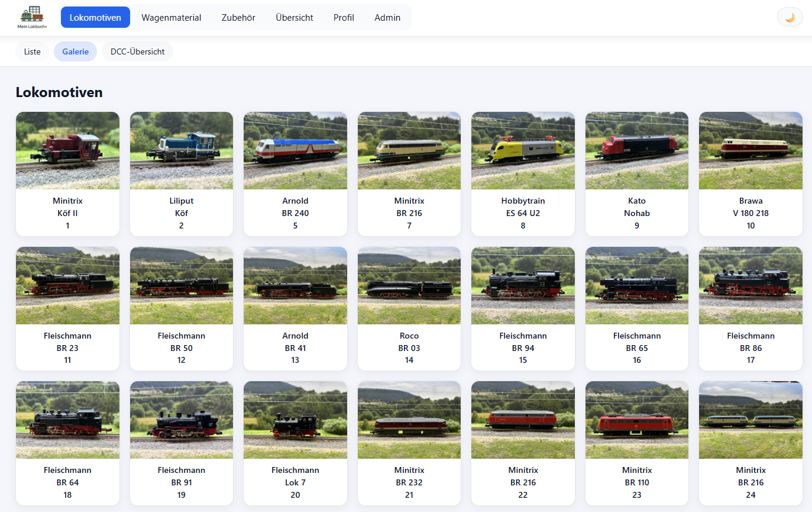Viewport: 812px width, 512px height.
Task: Open the yellow Hobbytrain ES 64 U2 card
Action: pyautogui.click(x=523, y=174)
